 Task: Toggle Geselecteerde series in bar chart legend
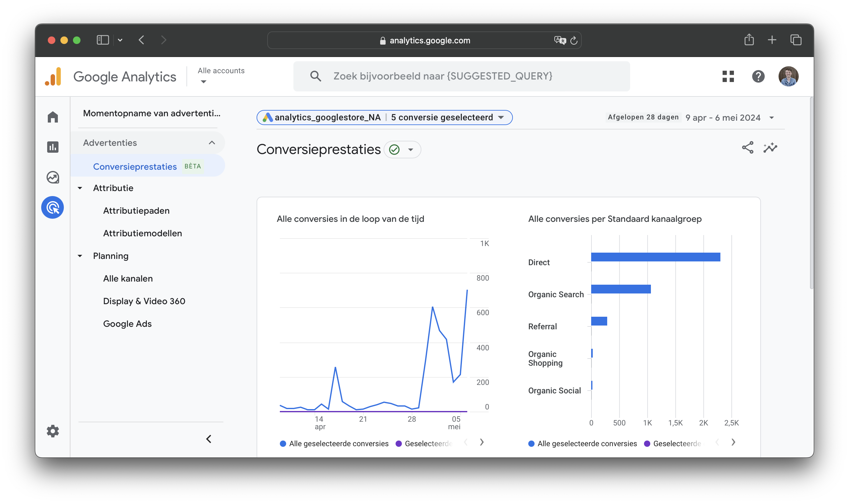[x=673, y=444]
